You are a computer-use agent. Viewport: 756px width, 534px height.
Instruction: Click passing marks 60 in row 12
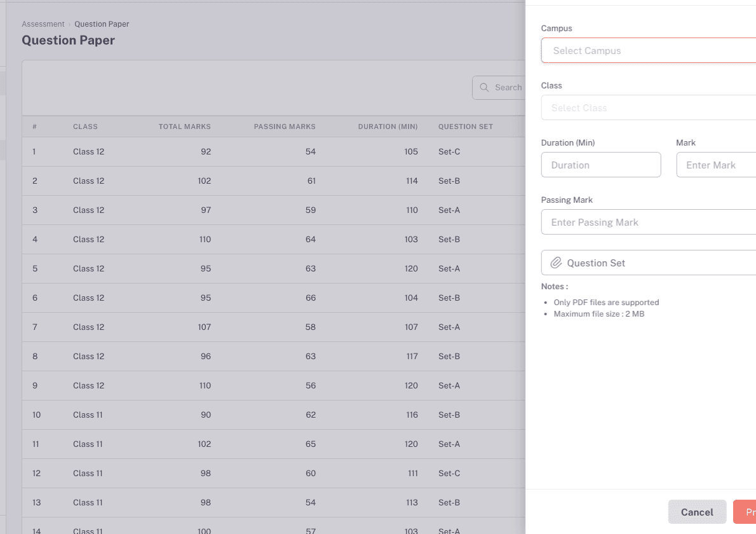311,473
